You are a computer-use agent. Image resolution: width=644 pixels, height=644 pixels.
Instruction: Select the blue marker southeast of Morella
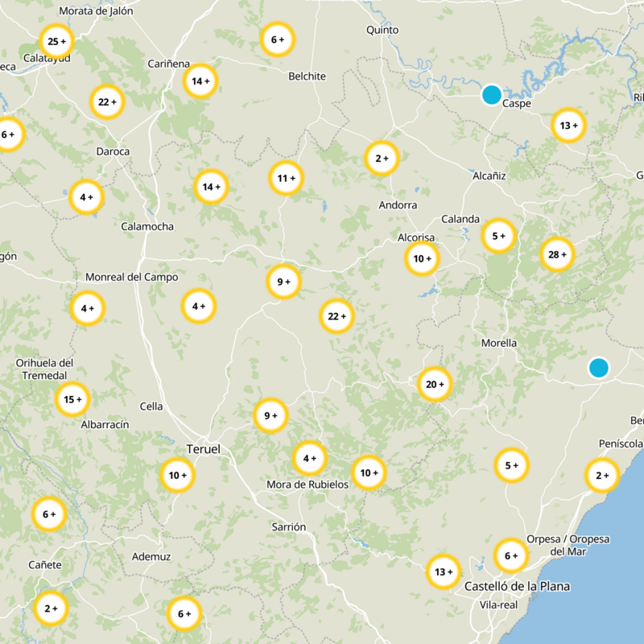coord(598,368)
